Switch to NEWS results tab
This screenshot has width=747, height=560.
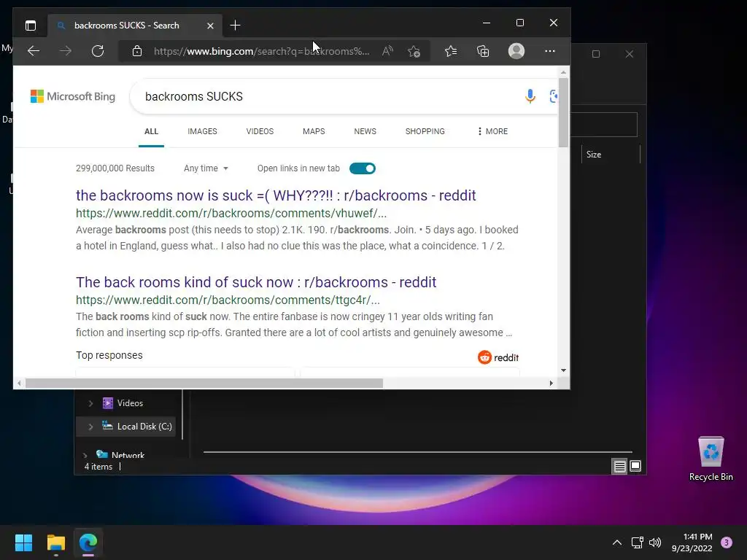click(365, 131)
